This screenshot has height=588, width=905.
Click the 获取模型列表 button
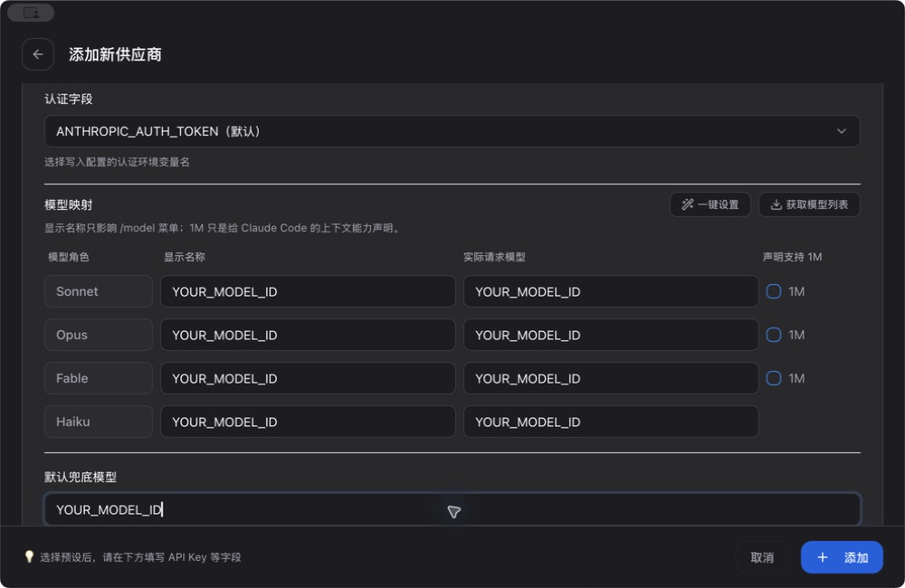click(809, 204)
